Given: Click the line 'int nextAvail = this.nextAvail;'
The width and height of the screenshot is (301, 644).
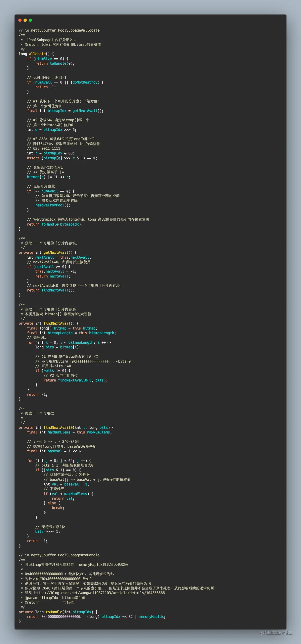Looking at the screenshot, I should pyautogui.click(x=59, y=257).
